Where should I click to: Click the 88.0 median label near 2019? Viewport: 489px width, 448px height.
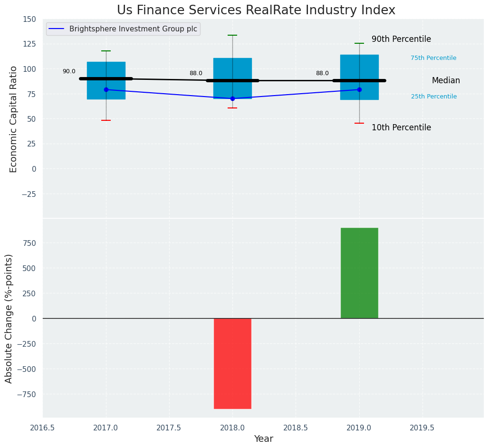coord(322,73)
